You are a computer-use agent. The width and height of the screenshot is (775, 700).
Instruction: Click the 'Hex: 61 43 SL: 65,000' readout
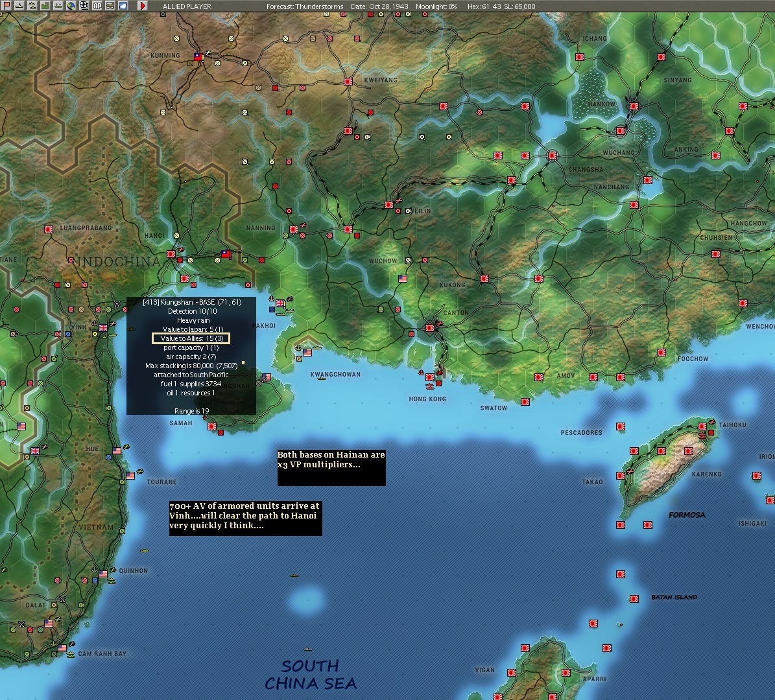point(501,6)
